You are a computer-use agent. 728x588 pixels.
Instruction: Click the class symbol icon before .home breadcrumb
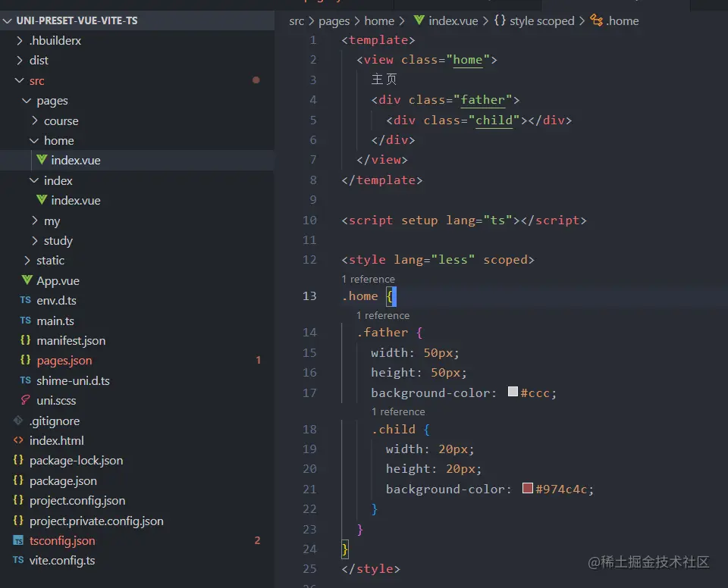tap(596, 20)
